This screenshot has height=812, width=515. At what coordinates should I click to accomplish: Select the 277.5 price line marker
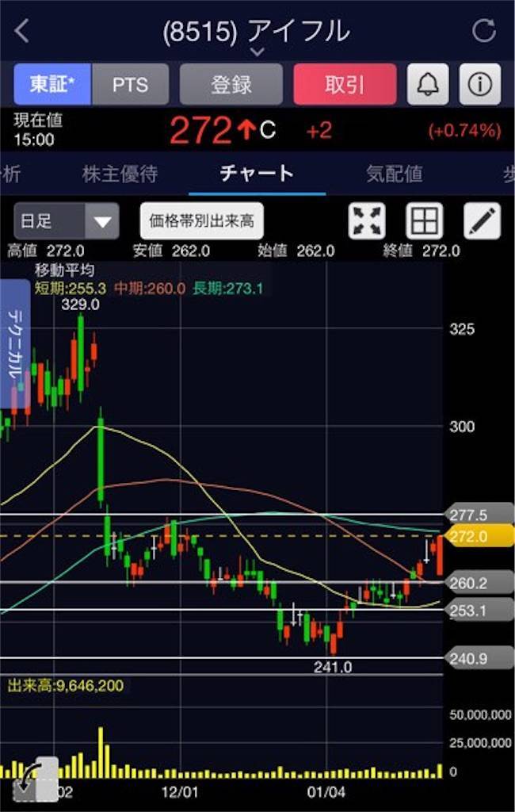tap(480, 515)
